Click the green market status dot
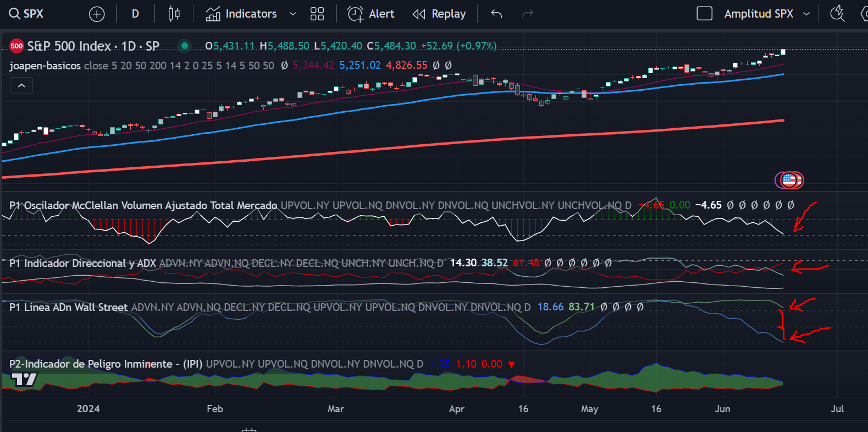This screenshot has height=432, width=868. click(185, 46)
